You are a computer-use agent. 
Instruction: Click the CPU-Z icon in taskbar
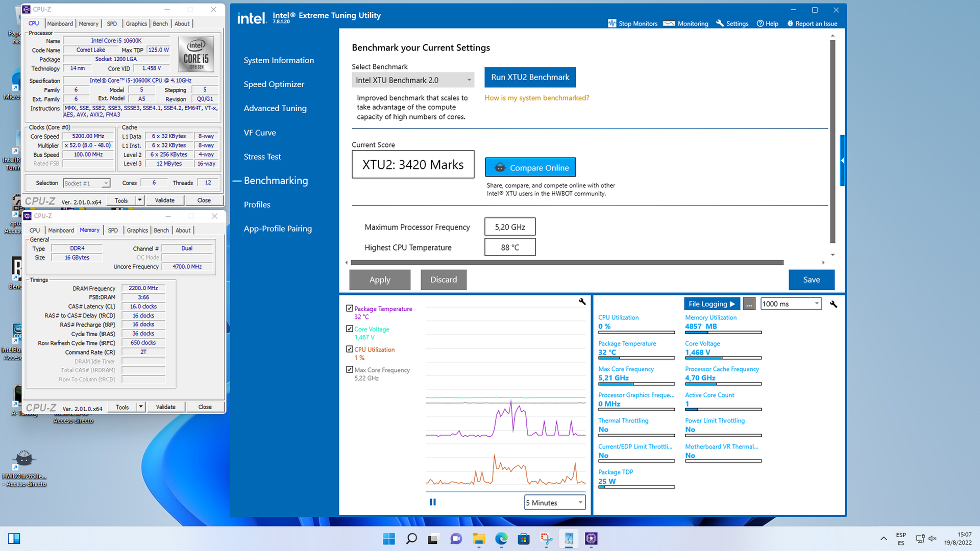(x=591, y=539)
